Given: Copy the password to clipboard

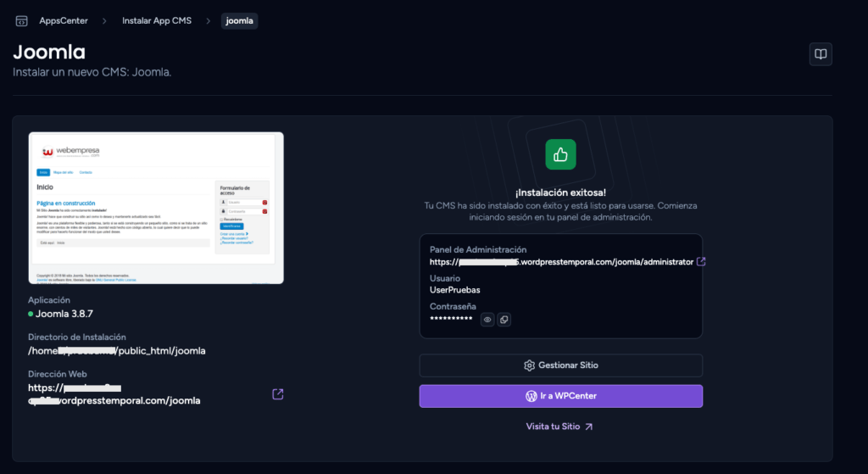Looking at the screenshot, I should 504,320.
